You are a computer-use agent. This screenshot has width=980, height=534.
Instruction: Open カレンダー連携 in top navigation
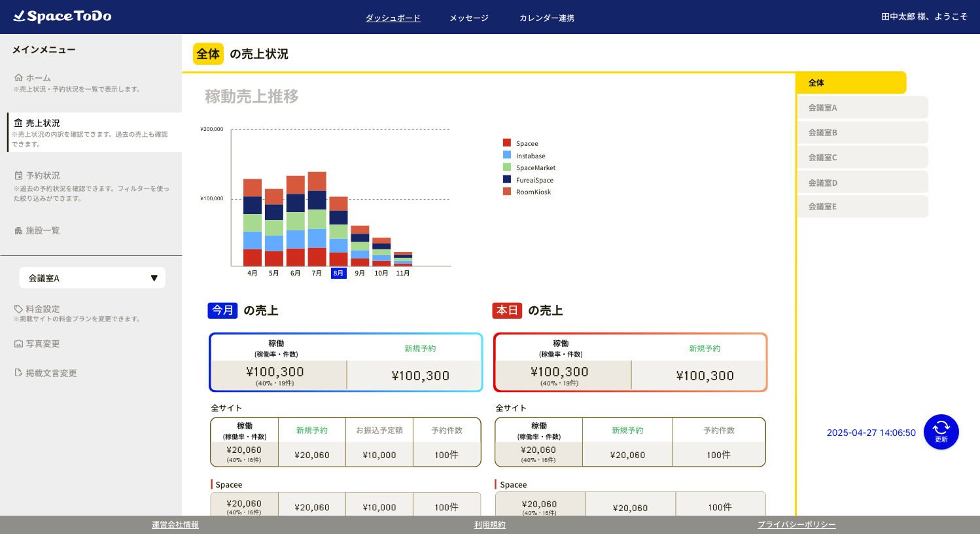546,18
